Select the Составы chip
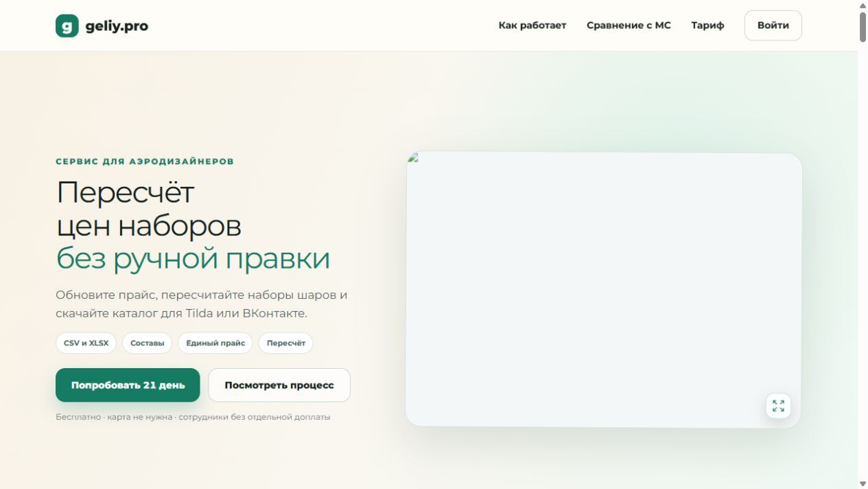This screenshot has width=868, height=489. pos(148,343)
